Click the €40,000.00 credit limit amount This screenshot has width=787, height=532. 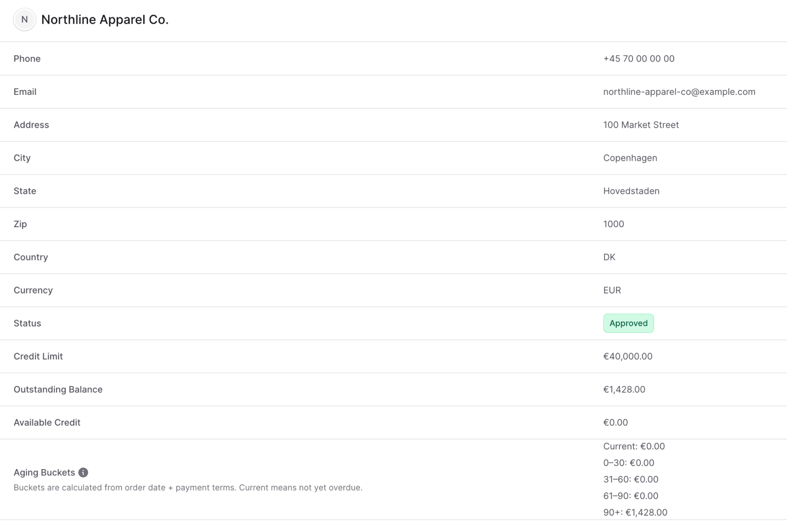click(628, 356)
